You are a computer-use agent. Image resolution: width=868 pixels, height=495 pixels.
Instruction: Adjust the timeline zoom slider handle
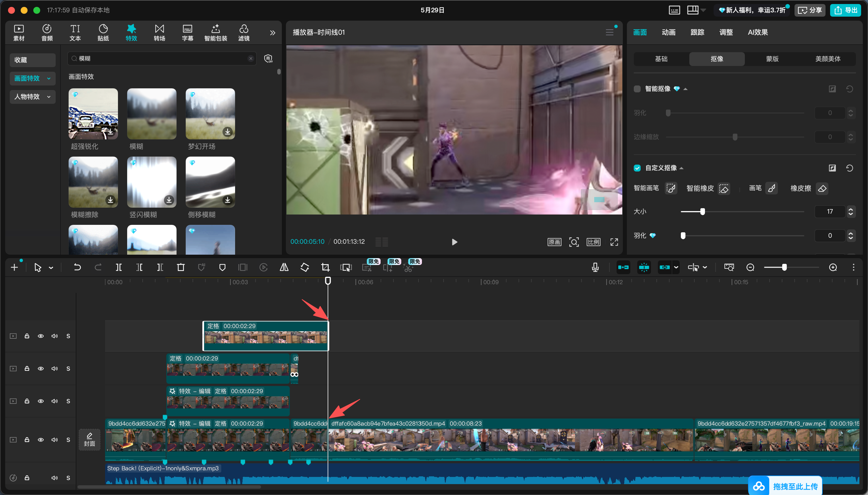[x=784, y=267]
